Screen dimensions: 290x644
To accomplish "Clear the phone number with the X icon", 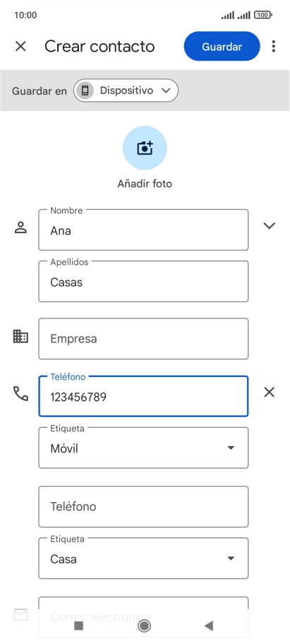I will click(x=269, y=392).
